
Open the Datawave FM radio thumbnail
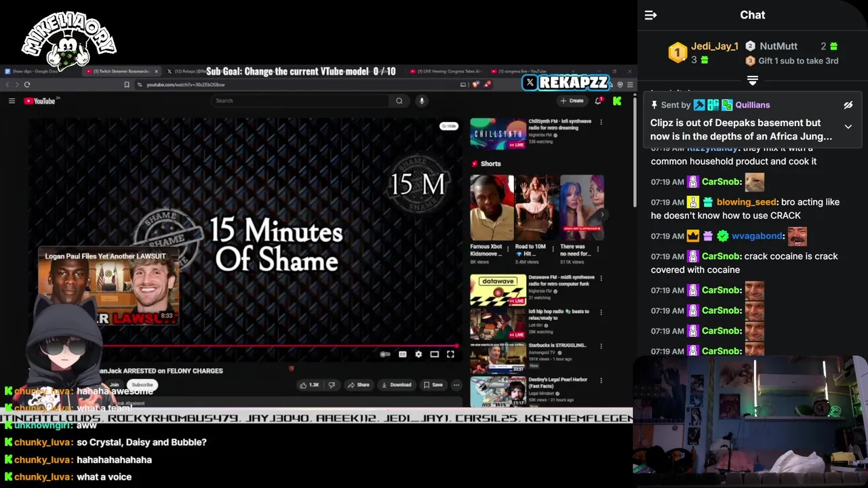pos(498,290)
